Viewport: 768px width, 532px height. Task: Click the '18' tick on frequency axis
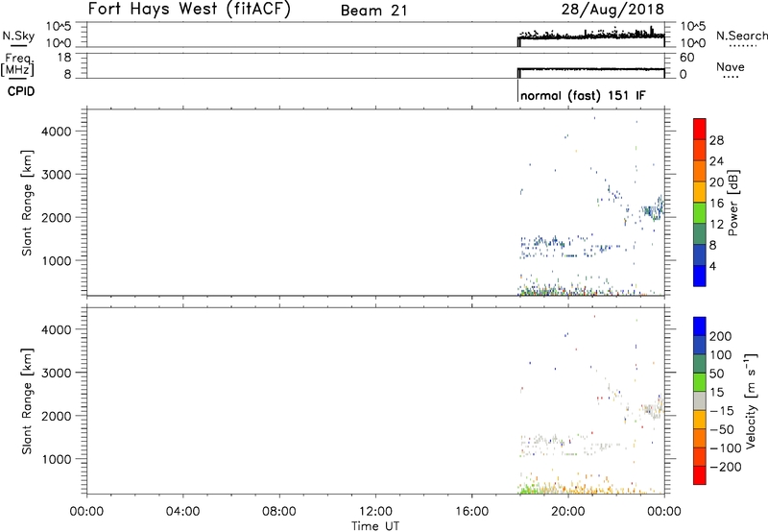64,58
